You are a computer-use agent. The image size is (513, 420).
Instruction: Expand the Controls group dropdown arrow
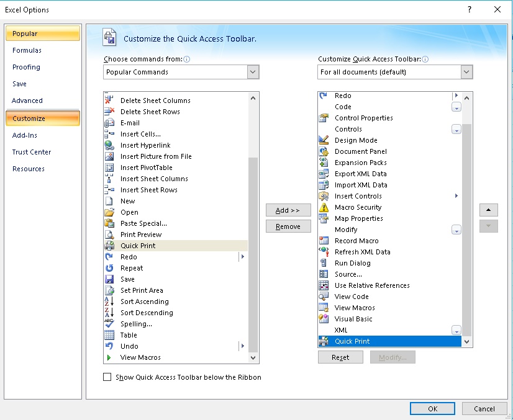pos(456,129)
